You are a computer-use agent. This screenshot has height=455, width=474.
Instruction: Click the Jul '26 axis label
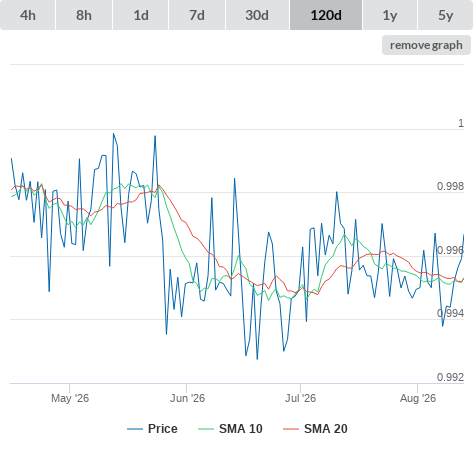300,398
